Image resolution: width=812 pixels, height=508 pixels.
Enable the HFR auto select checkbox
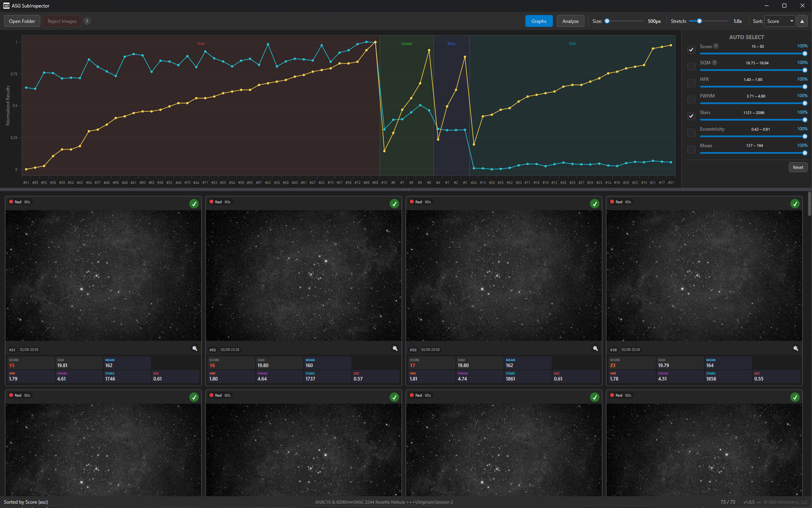[x=691, y=83]
